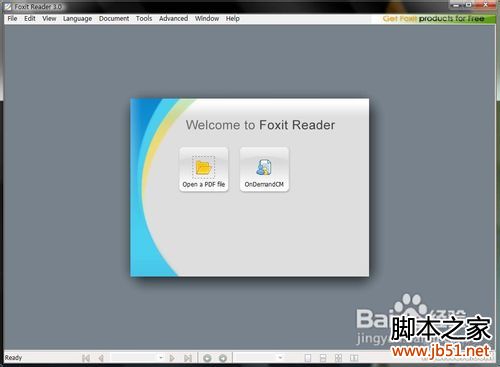
Task: Go to previous page arrow
Action: point(101,358)
